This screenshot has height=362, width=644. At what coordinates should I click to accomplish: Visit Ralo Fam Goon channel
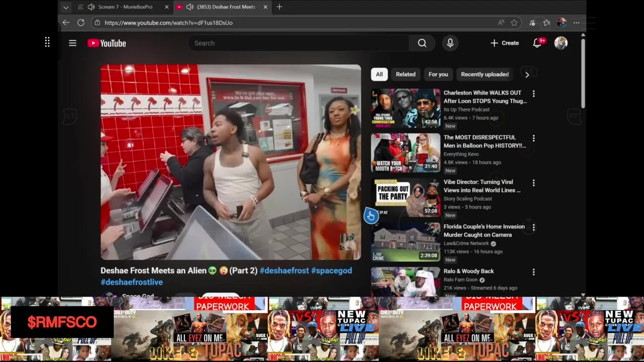pyautogui.click(x=460, y=280)
